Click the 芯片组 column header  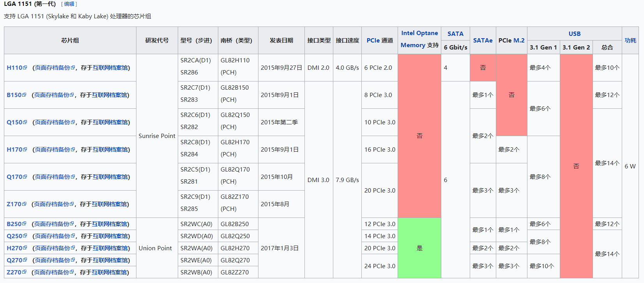[70, 41]
